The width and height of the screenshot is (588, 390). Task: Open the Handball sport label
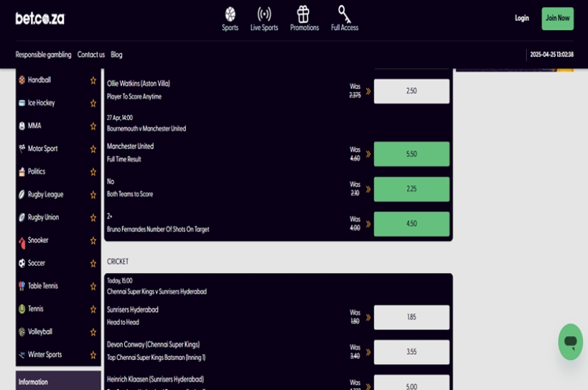click(39, 80)
